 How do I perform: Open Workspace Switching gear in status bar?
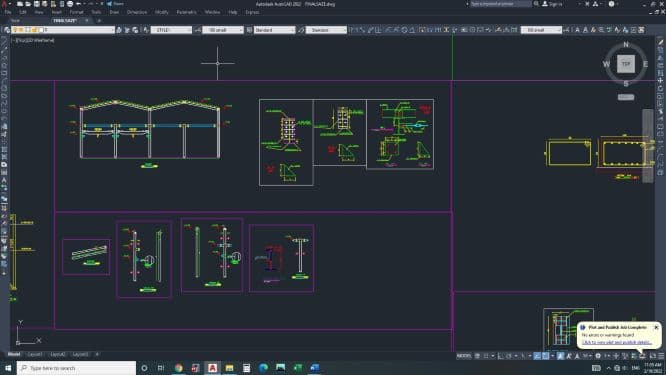click(x=598, y=356)
